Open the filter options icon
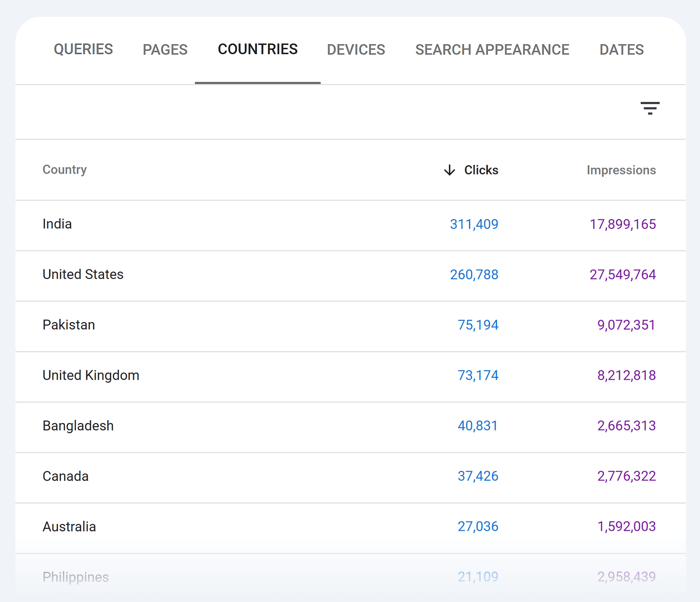This screenshot has height=602, width=700. coord(650,109)
